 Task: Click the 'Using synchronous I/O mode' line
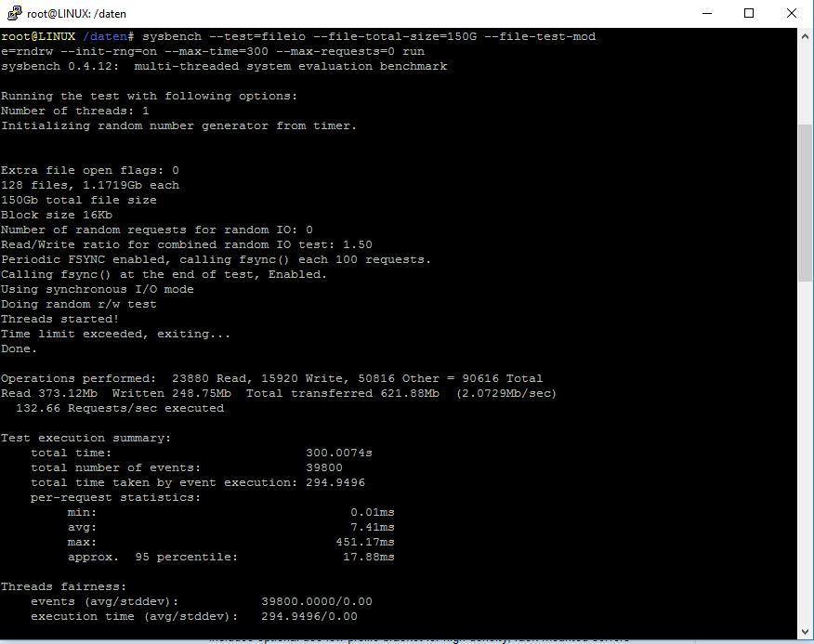97,289
